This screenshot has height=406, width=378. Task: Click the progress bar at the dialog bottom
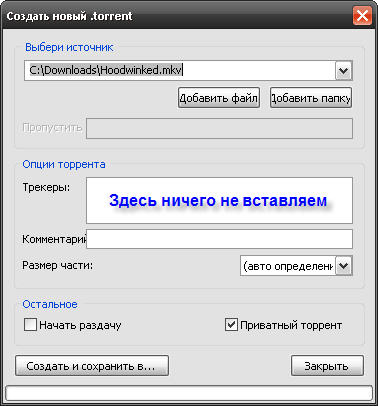point(189,393)
